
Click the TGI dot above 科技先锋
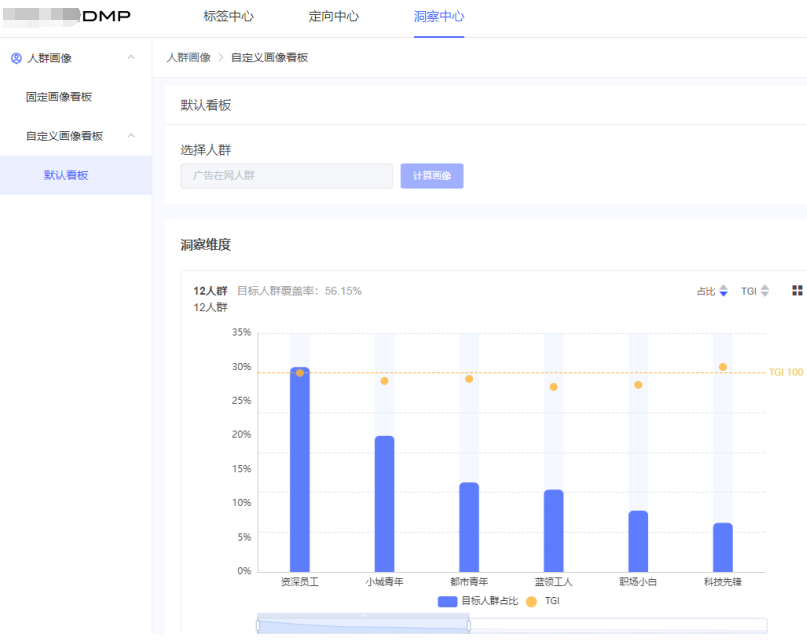click(723, 367)
